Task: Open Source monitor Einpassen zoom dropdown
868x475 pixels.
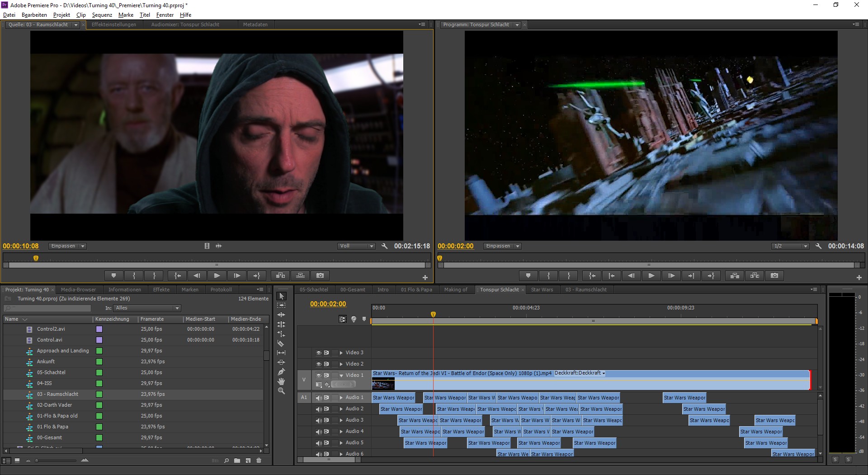Action: point(67,246)
